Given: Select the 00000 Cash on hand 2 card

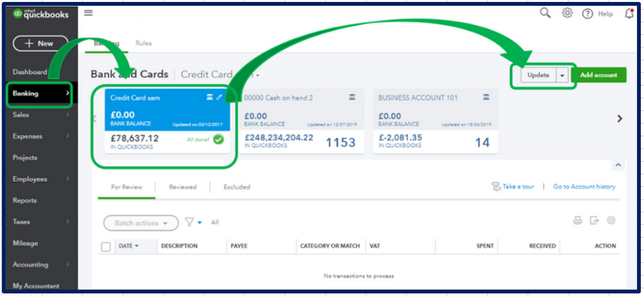Looking at the screenshot, I should tap(301, 122).
